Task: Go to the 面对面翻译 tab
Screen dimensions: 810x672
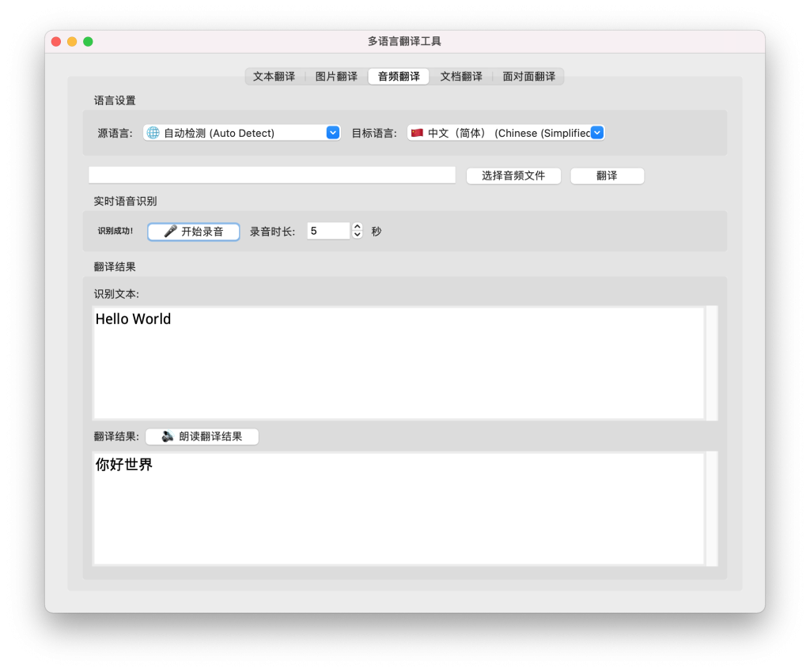Action: coord(528,77)
